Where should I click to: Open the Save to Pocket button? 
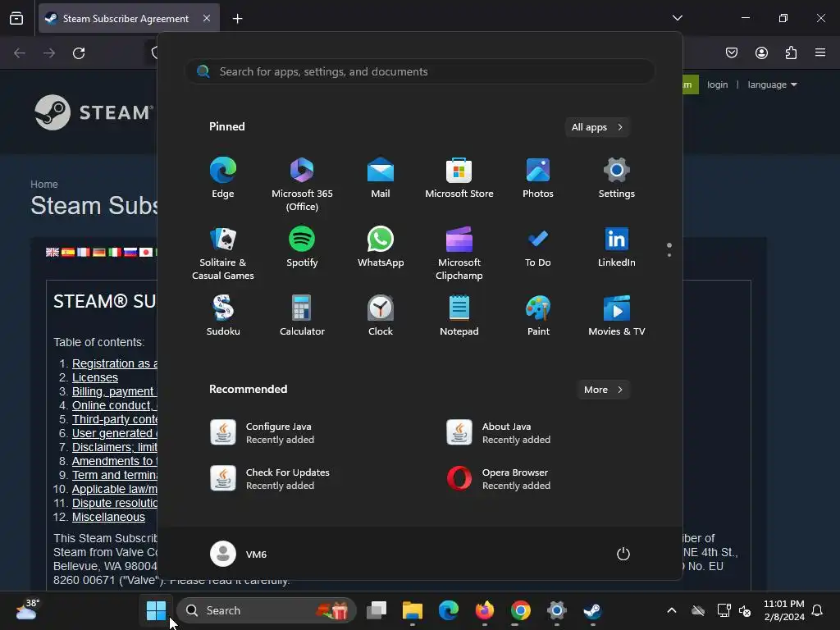coord(731,52)
